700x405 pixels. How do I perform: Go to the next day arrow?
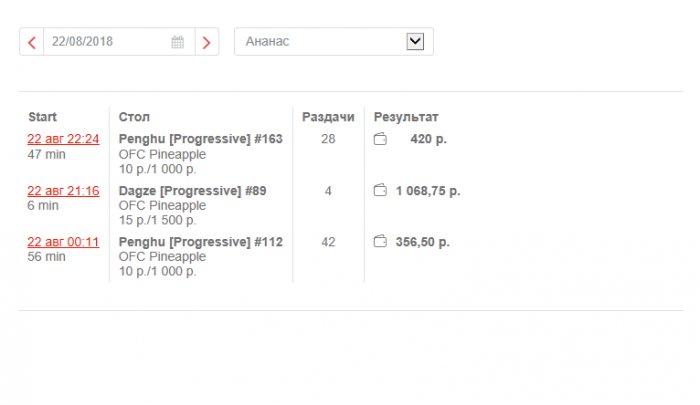pos(207,42)
